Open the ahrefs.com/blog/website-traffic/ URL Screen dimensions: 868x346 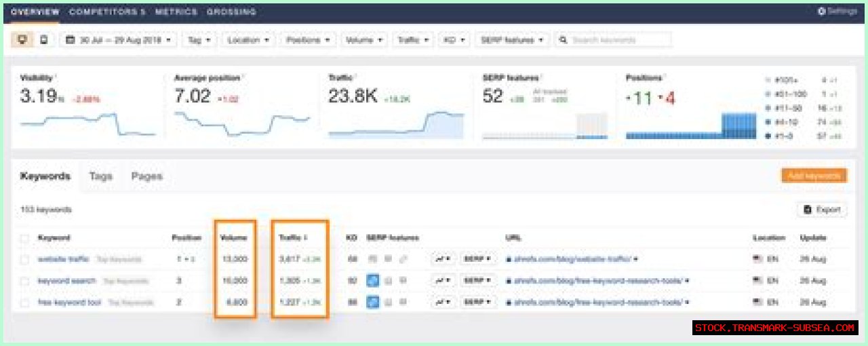[573, 259]
